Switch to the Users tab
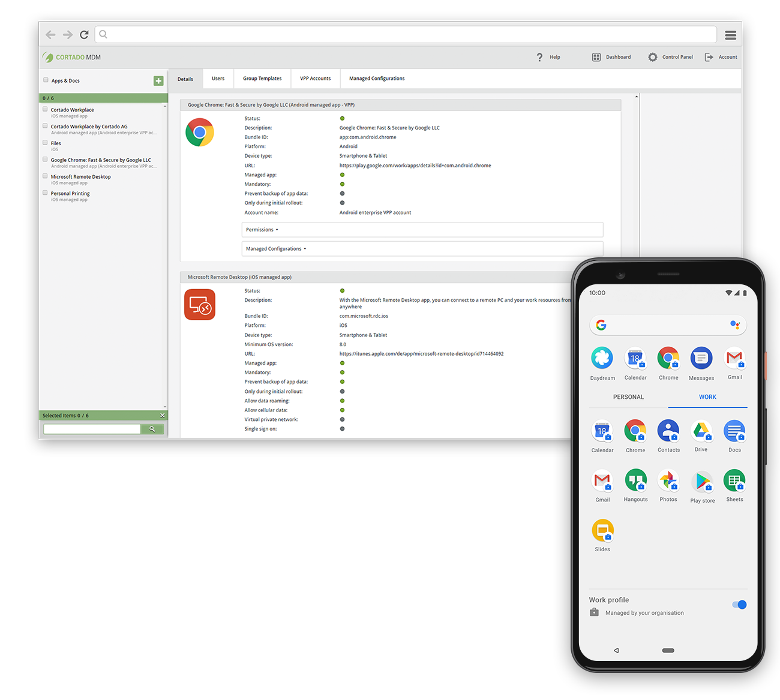 pyautogui.click(x=218, y=79)
